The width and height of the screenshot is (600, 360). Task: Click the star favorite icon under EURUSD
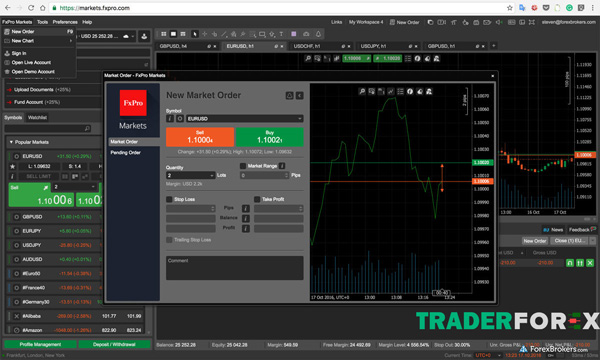pyautogui.click(x=12, y=166)
